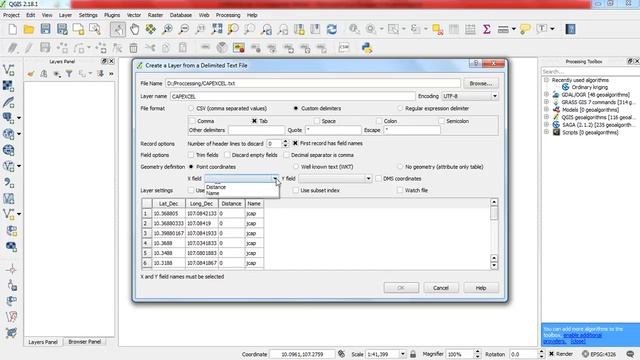Open the Scale dropdown in status bar
The height and width of the screenshot is (360, 640).
click(402, 354)
